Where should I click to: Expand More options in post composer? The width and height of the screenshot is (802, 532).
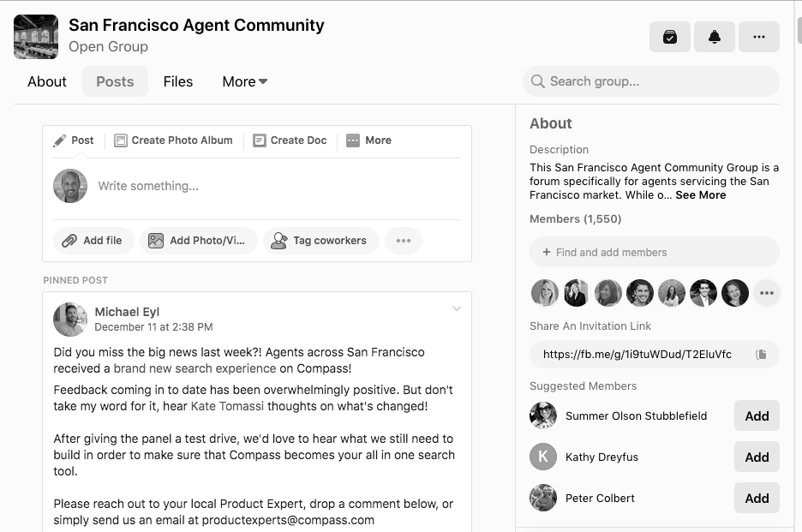[368, 140]
